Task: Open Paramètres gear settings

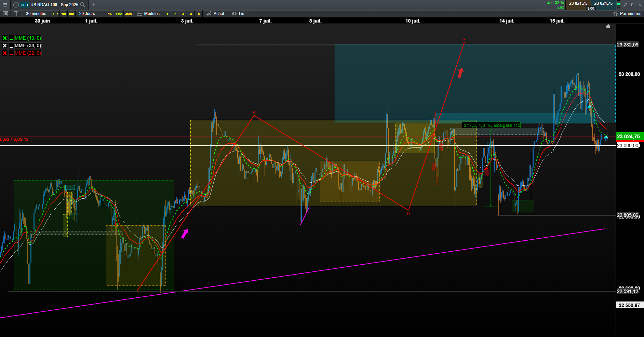Action: click(x=627, y=14)
